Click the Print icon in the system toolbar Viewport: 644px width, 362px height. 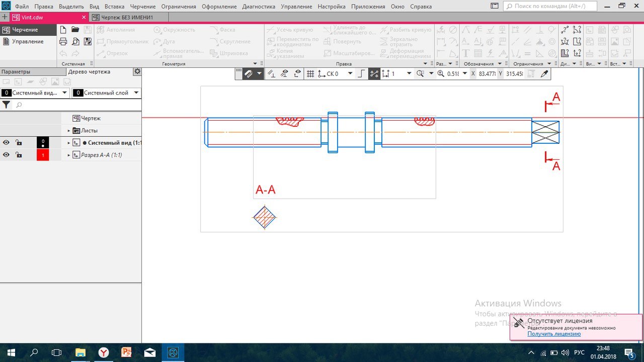click(x=63, y=42)
